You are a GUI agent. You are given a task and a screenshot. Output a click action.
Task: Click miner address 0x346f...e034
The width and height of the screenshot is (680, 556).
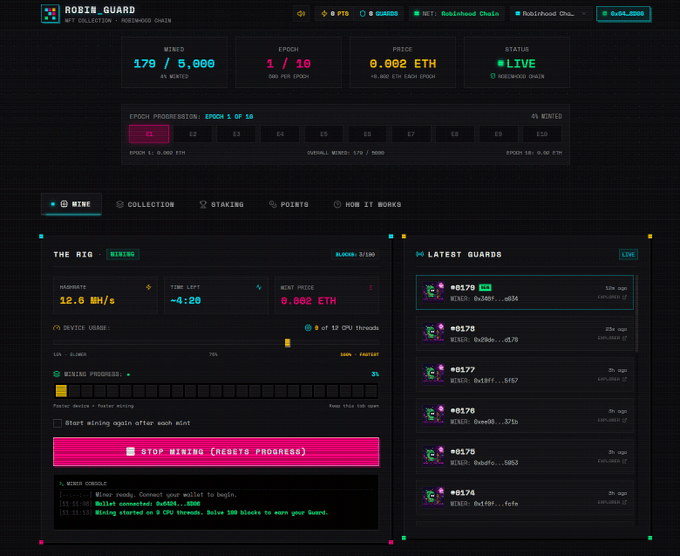click(496, 298)
